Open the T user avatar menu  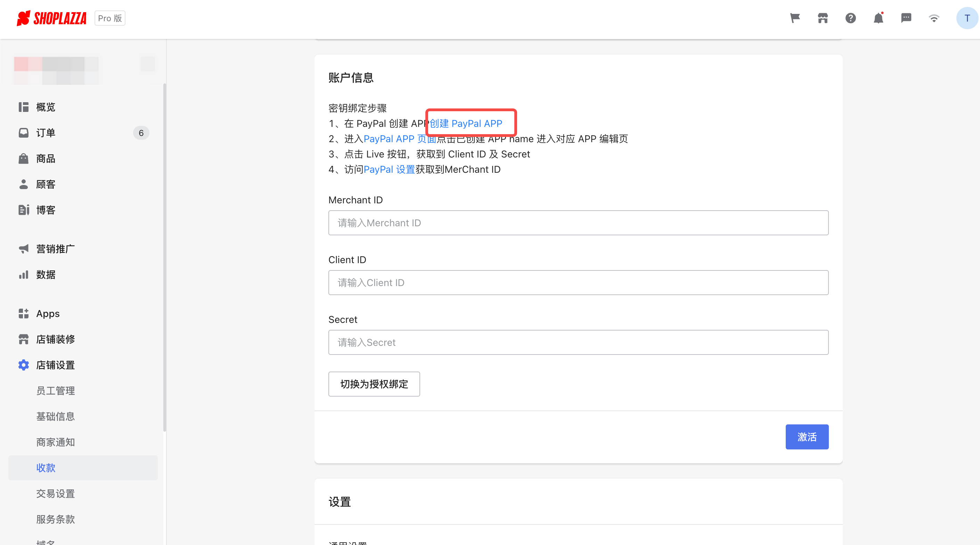(967, 18)
